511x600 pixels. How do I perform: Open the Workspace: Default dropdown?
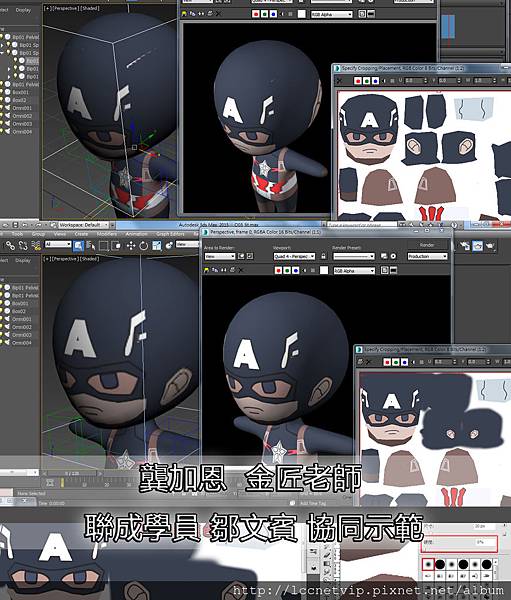pyautogui.click(x=83, y=225)
